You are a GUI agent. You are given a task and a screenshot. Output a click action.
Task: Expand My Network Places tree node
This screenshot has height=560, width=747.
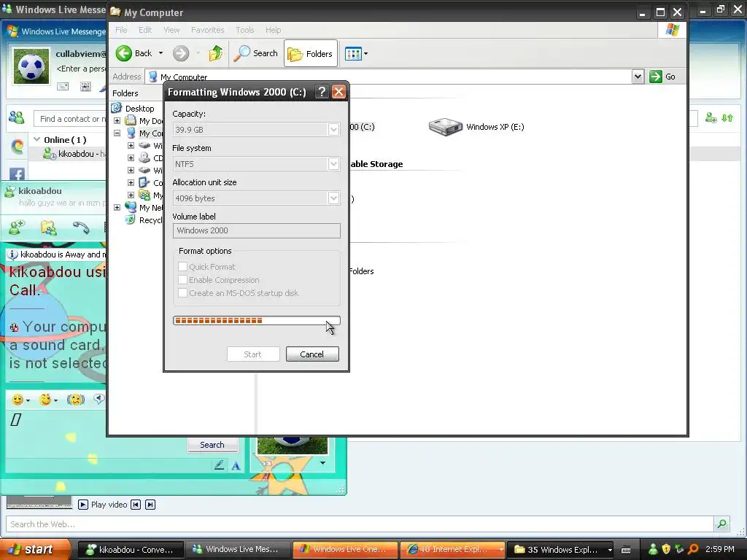(x=117, y=208)
